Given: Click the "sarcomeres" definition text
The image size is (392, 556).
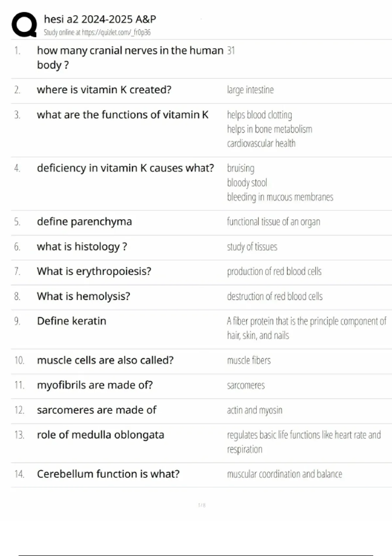Looking at the screenshot, I should coord(246,385).
